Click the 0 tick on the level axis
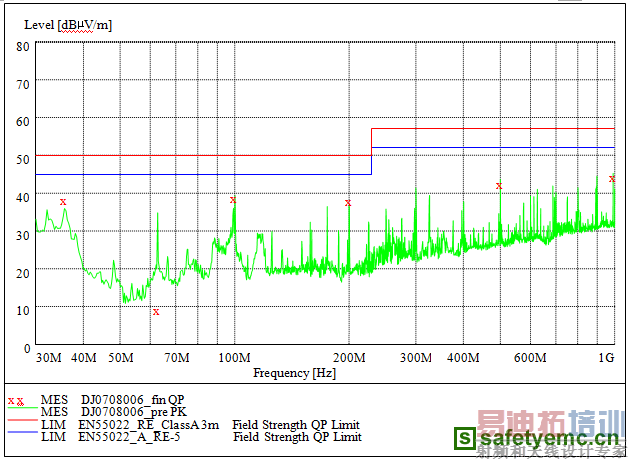Viewport: 630px width, 461px height. pos(27,348)
